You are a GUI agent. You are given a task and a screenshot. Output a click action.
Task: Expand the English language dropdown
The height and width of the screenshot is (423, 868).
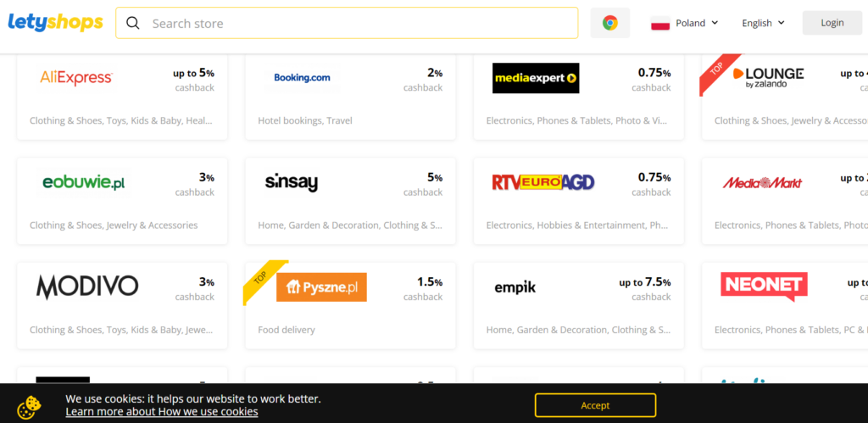[x=764, y=23]
